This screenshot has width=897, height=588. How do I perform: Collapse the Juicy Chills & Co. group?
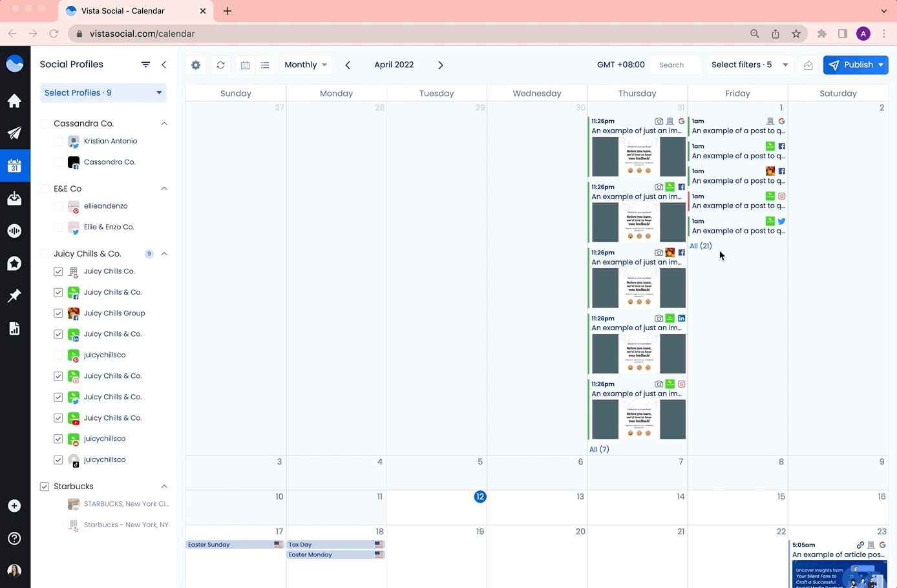pos(164,254)
